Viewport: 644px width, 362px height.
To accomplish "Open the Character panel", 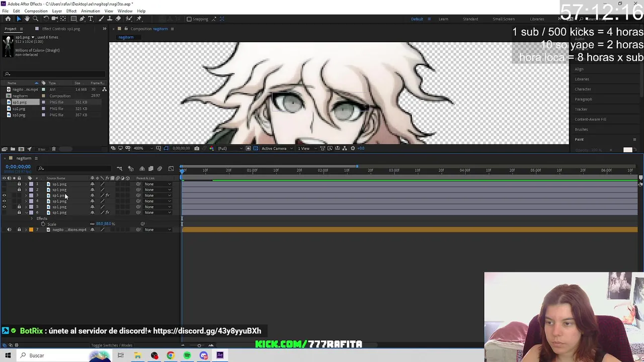I will pyautogui.click(x=583, y=89).
